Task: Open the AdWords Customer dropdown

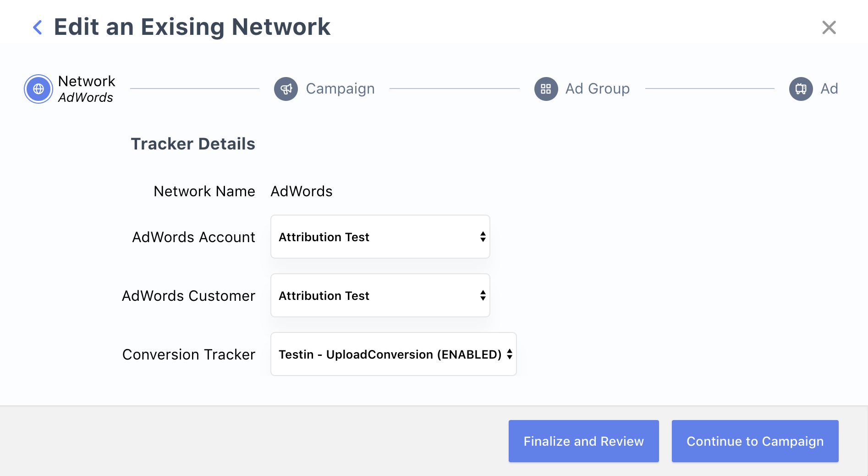Action: point(380,295)
